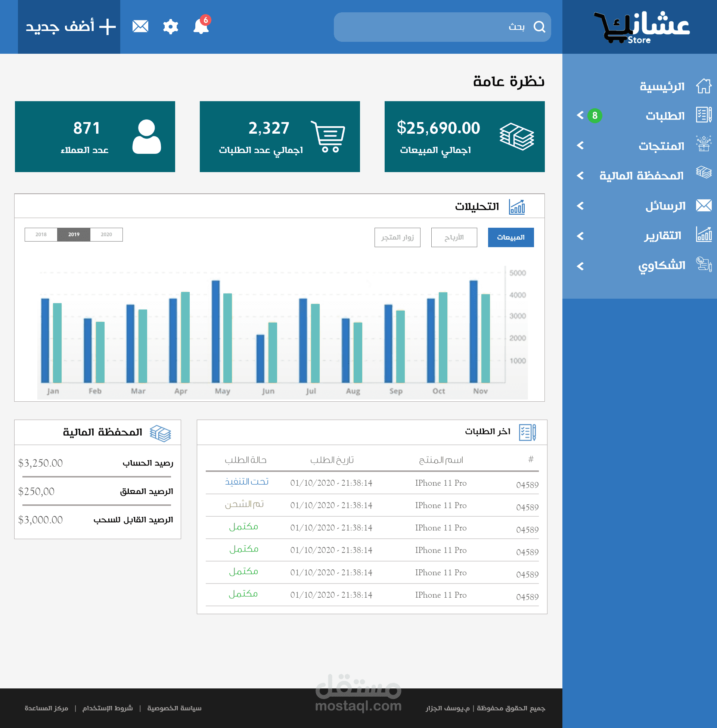This screenshot has height=728, width=717.
Task: Open the سياسة الخصوصية footer link
Action: point(174,709)
